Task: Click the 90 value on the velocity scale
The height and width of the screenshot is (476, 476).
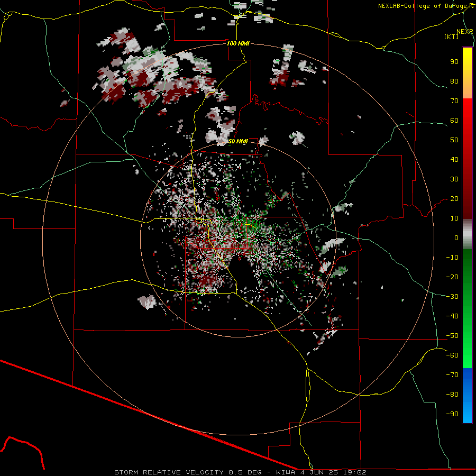Action: [x=454, y=62]
